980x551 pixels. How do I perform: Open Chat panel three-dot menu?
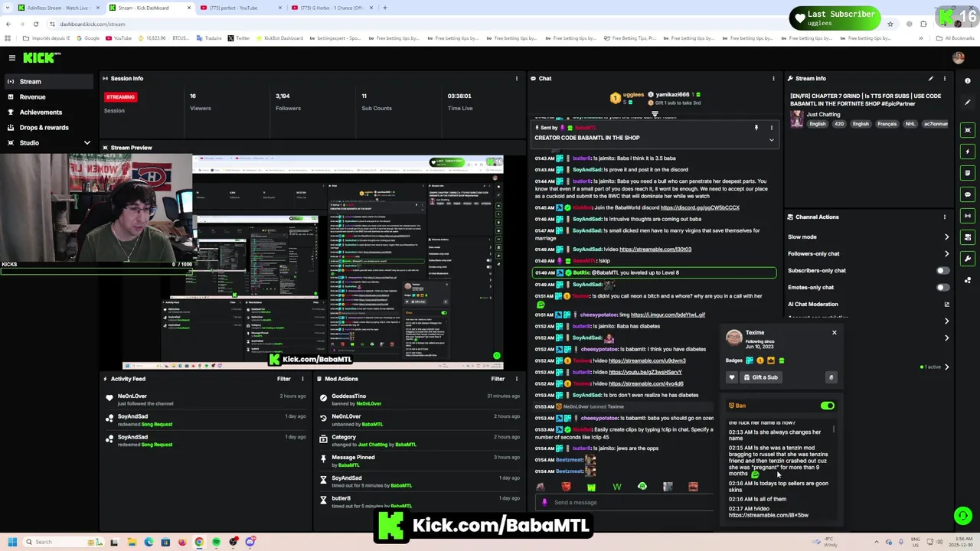click(773, 78)
